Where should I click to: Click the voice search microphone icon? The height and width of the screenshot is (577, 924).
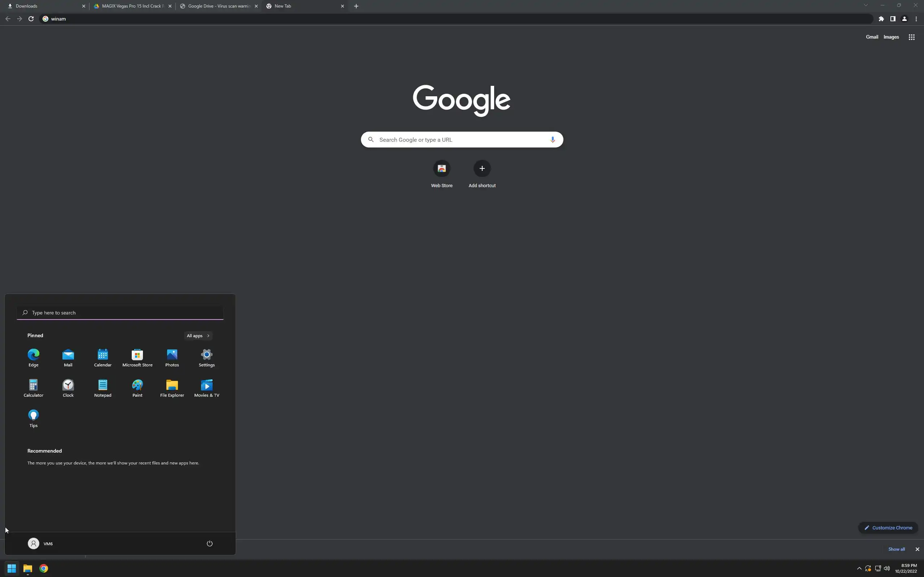point(552,140)
